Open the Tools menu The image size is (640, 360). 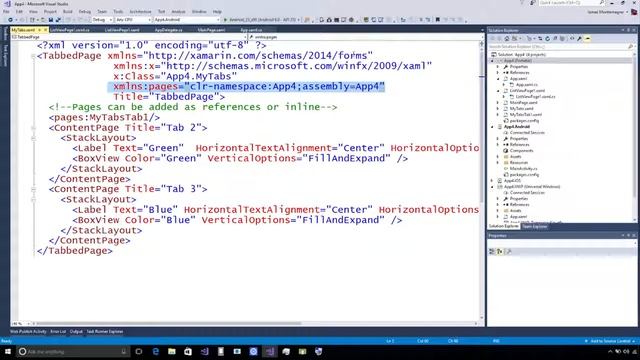click(x=118, y=11)
